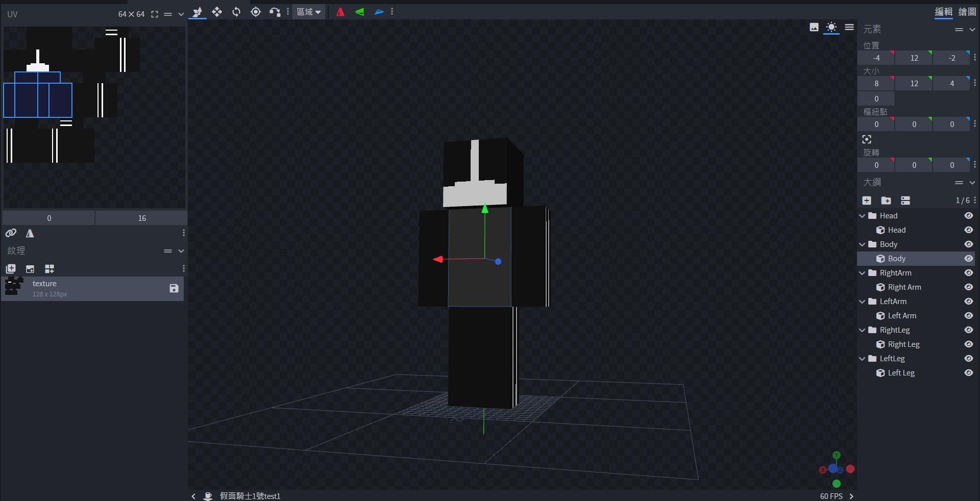The height and width of the screenshot is (501, 980).
Task: Hide the Head element with its eye toggle
Action: pyautogui.click(x=968, y=230)
